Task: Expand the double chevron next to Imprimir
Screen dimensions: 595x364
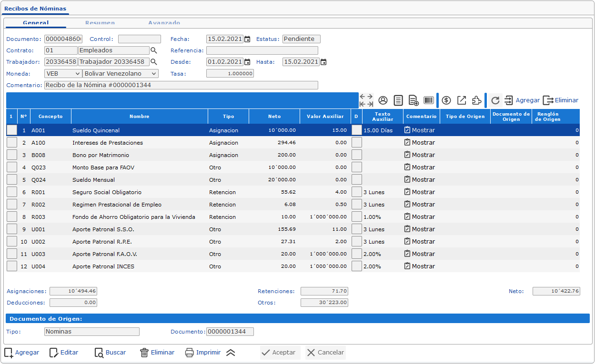Action: (231, 353)
